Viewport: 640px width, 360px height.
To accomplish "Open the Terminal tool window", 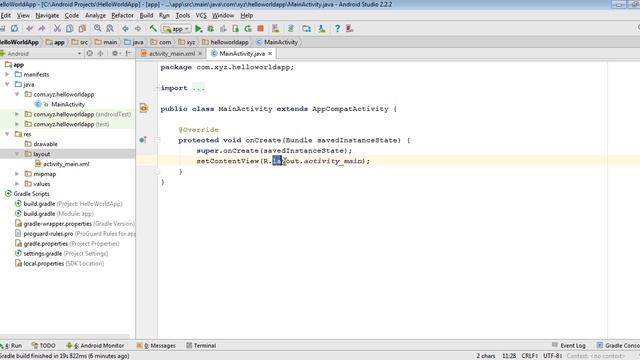I will pos(201,345).
